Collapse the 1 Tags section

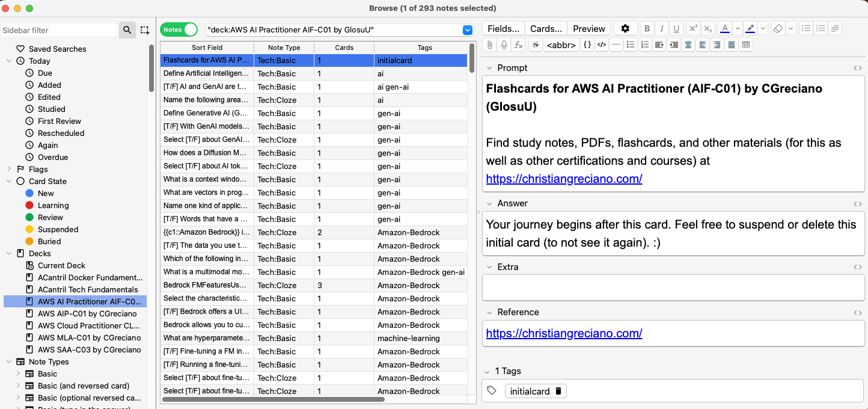click(x=487, y=371)
